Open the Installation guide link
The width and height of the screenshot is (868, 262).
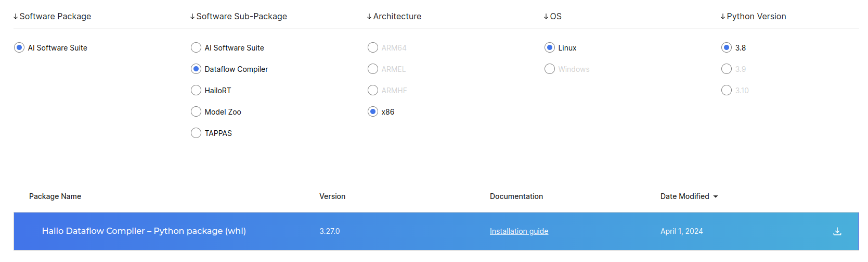click(x=519, y=231)
